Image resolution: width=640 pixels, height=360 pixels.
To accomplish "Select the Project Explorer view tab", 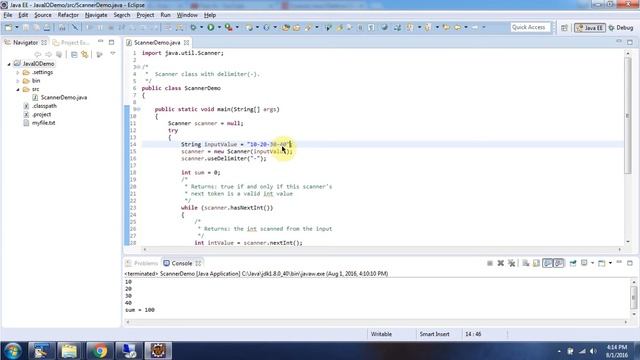I will (71, 42).
